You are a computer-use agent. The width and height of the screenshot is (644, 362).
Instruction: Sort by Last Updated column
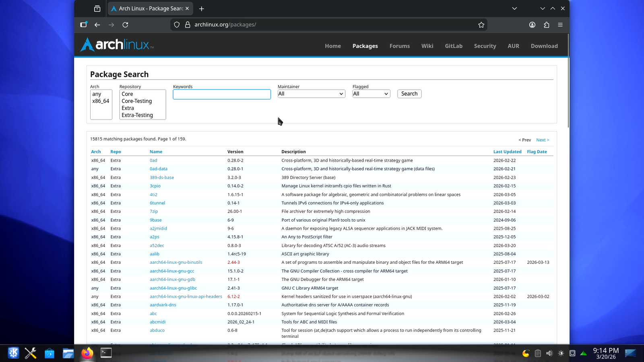click(x=507, y=152)
